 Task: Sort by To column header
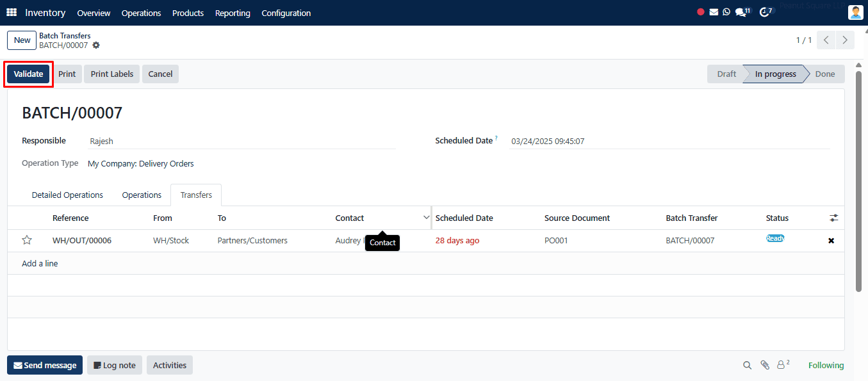tap(222, 218)
